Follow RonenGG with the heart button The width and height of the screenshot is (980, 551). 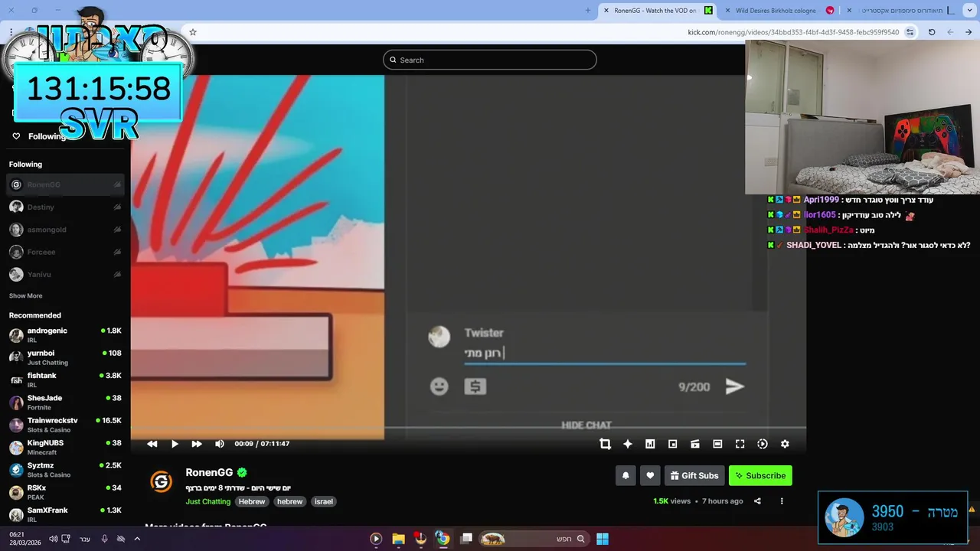pos(650,475)
